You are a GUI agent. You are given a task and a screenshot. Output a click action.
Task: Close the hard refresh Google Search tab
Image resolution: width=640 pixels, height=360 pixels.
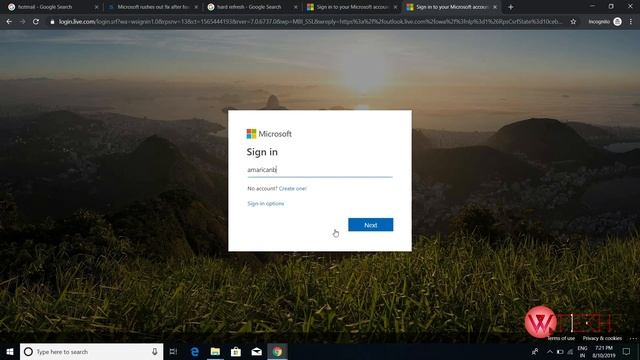(296, 7)
